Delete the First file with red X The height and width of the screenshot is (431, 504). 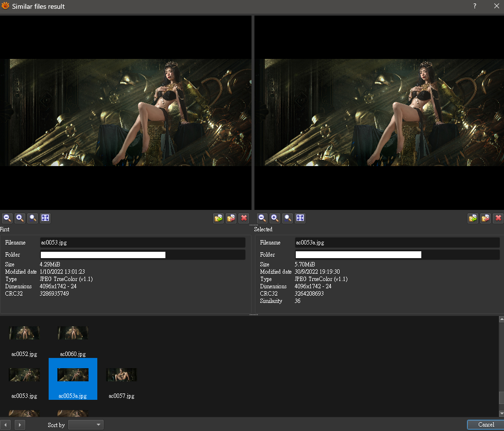244,218
